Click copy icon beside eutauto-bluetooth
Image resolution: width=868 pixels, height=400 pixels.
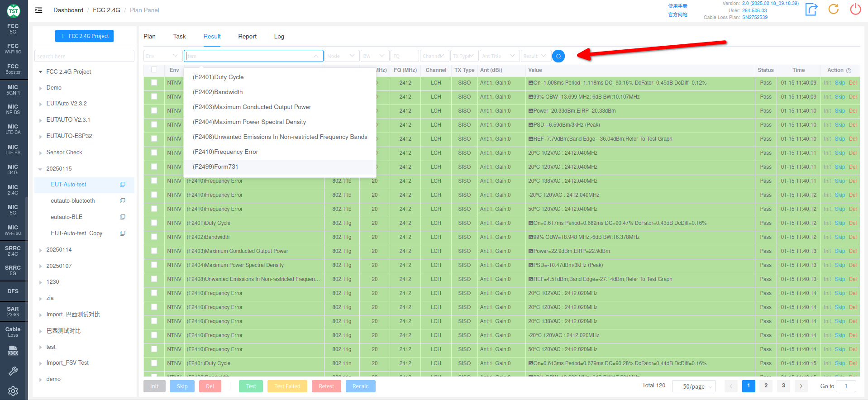[x=122, y=201]
